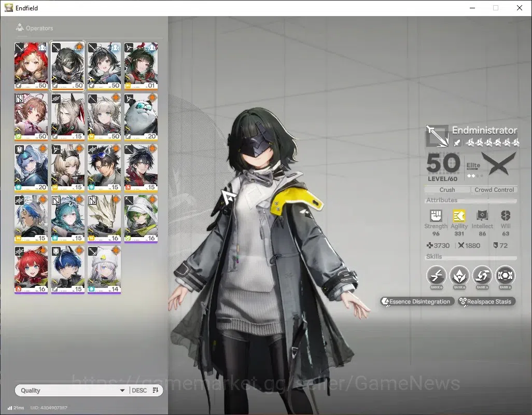Click the Agility value 331
This screenshot has height=415, width=532.
pyautogui.click(x=459, y=233)
